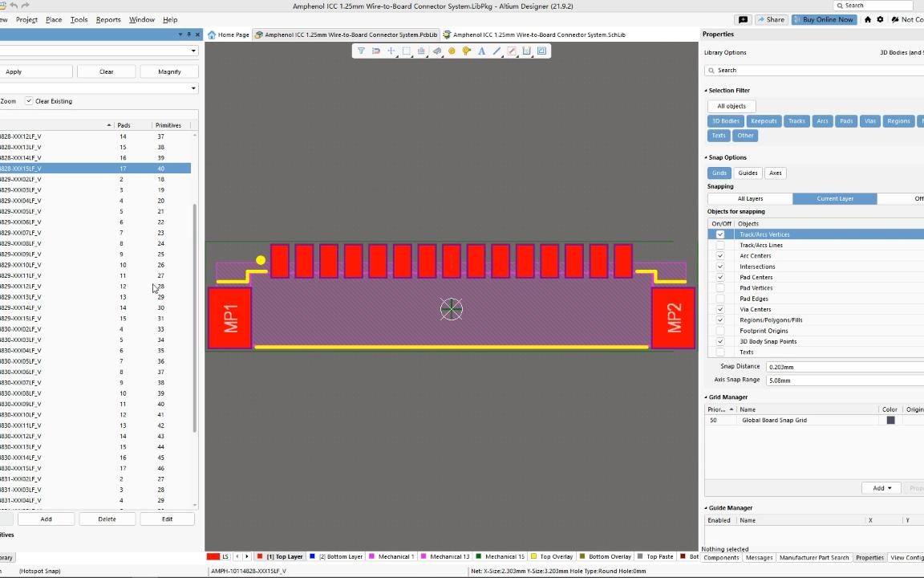Select the Mechanical 15 layer tab
The width and height of the screenshot is (924, 578).
500,557
